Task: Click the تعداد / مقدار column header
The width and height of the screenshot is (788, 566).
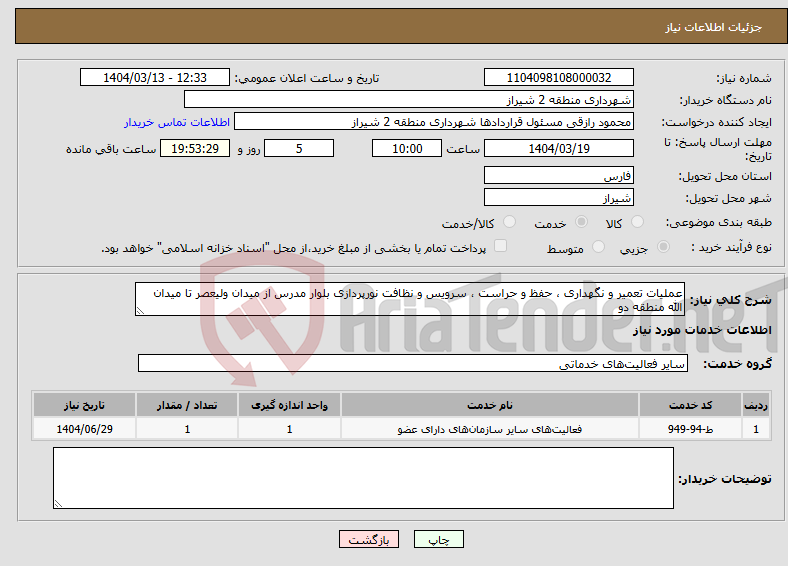Action: click(x=187, y=405)
